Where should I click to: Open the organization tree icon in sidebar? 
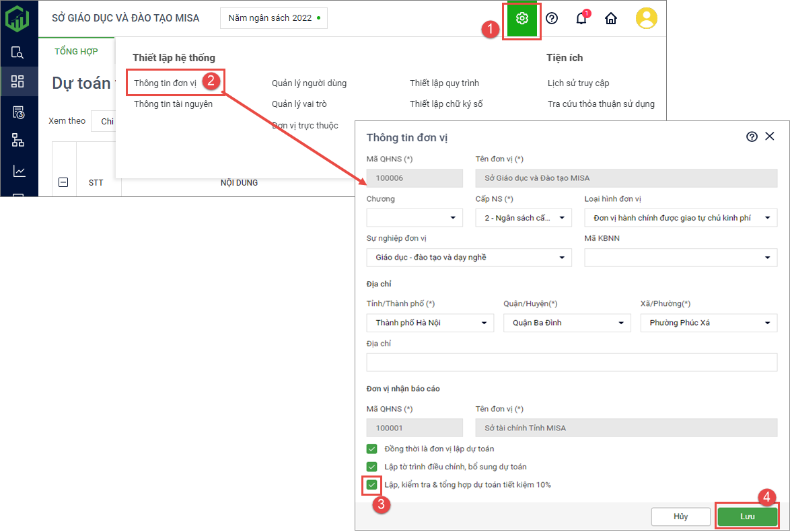click(18, 140)
